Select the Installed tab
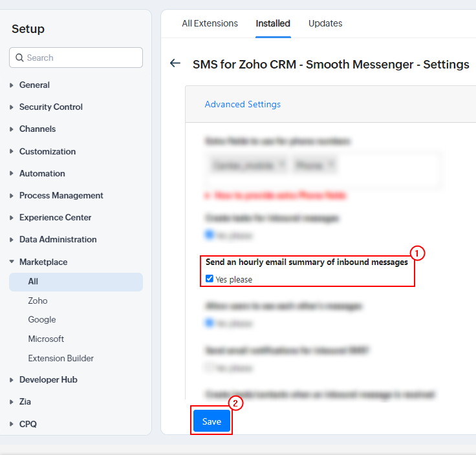This screenshot has width=476, height=455. coord(273,23)
